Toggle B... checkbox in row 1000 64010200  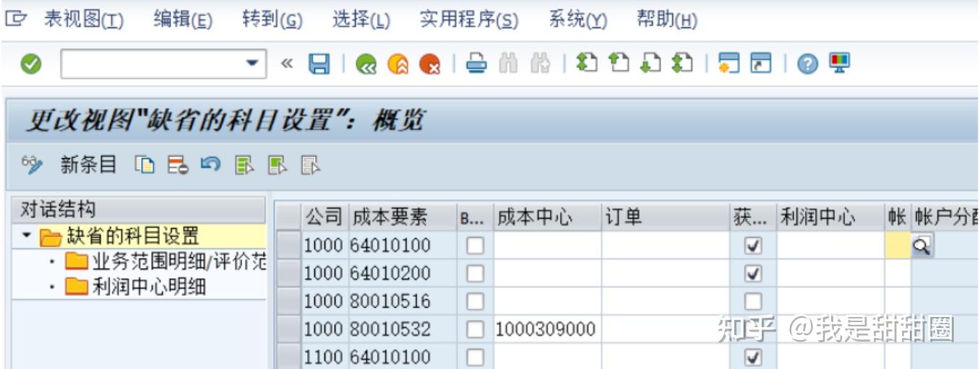(x=475, y=274)
